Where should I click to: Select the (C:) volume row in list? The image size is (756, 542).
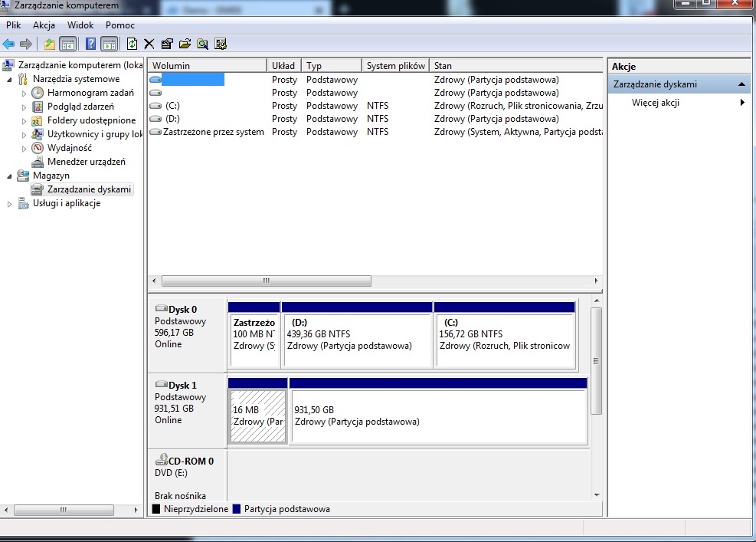pos(375,106)
